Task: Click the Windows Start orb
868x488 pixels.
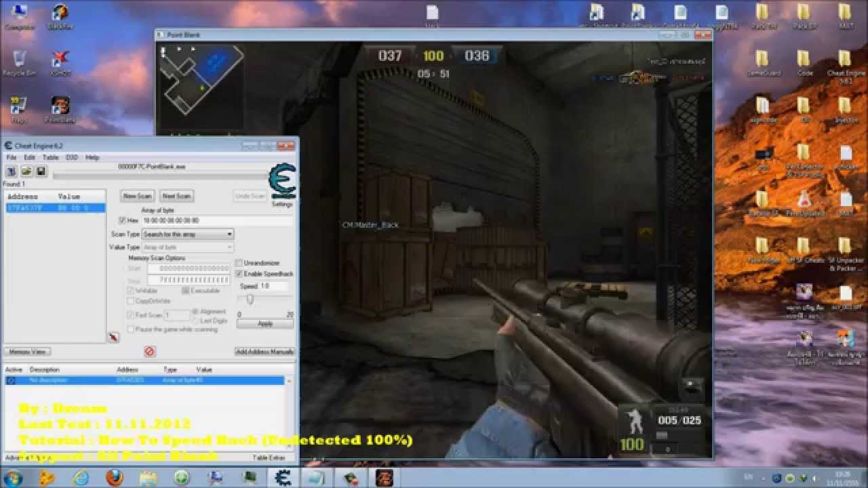Action: [13, 478]
